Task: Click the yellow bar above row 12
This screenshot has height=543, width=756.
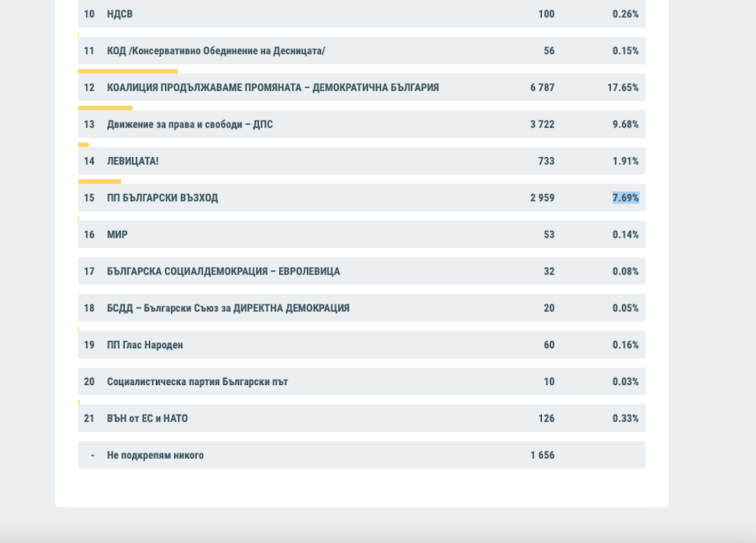Action: pyautogui.click(x=128, y=72)
